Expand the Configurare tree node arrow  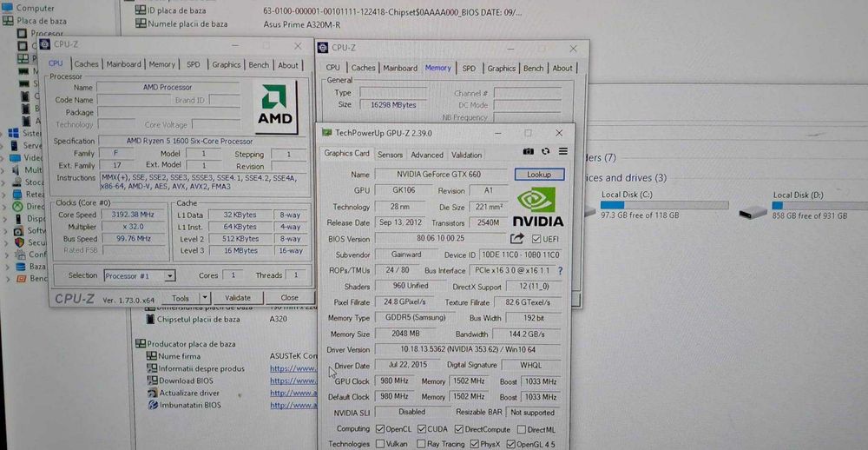click(x=8, y=255)
